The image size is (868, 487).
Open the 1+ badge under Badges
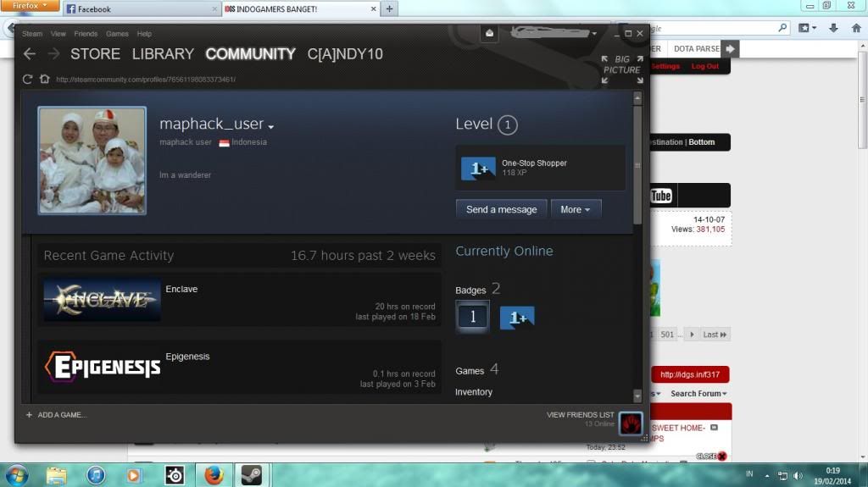pyautogui.click(x=517, y=318)
